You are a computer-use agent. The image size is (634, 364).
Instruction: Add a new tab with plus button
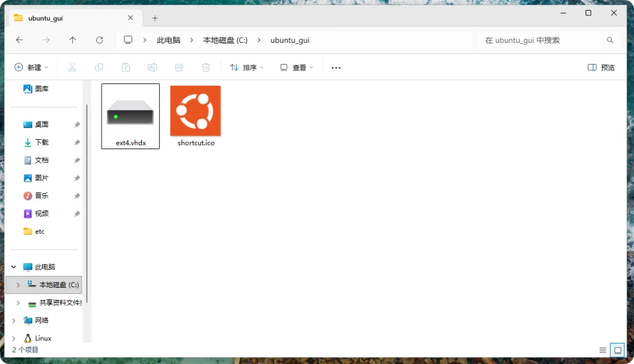tap(155, 18)
